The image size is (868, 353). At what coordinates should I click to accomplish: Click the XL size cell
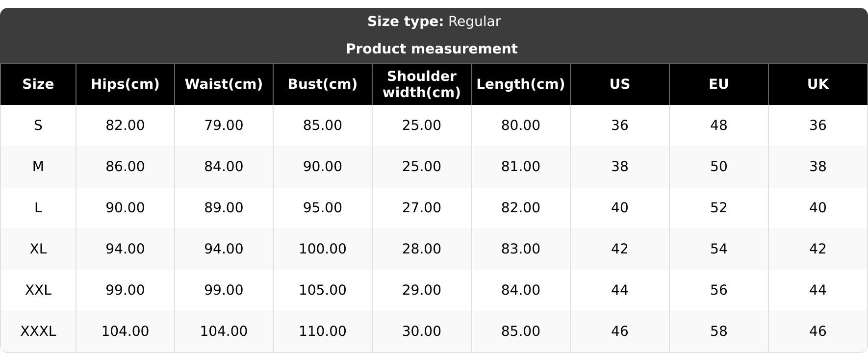point(38,249)
